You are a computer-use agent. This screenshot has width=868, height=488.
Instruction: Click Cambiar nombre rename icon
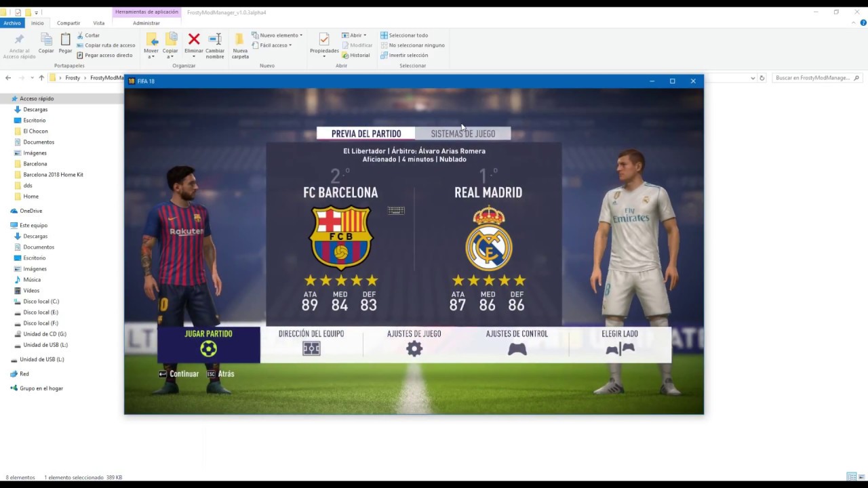pos(215,45)
